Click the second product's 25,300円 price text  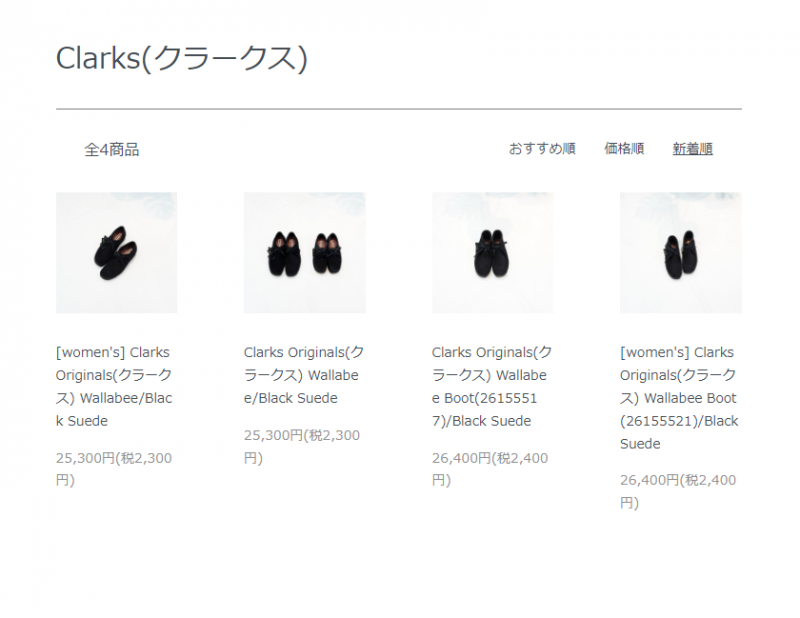302,447
